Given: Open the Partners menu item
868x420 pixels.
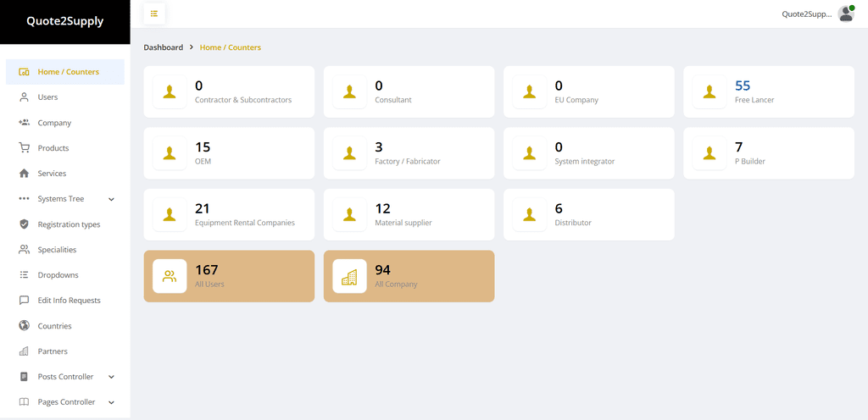Looking at the screenshot, I should click(65, 351).
